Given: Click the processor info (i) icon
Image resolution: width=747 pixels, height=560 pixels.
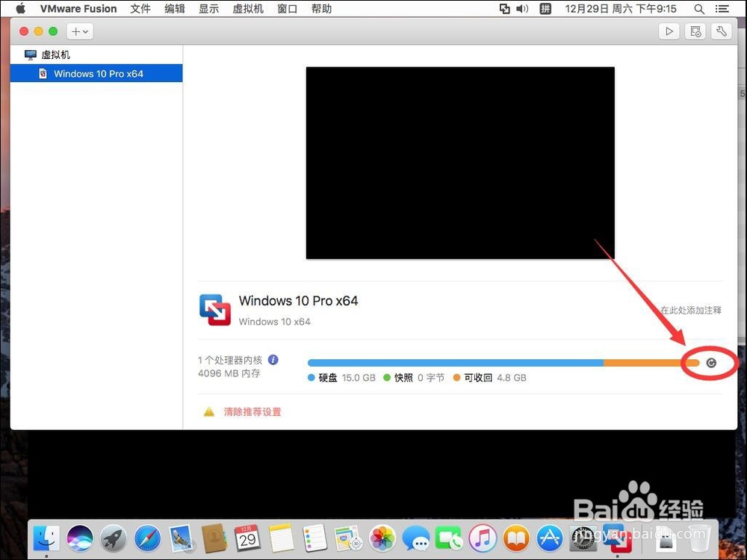Looking at the screenshot, I should pyautogui.click(x=273, y=360).
